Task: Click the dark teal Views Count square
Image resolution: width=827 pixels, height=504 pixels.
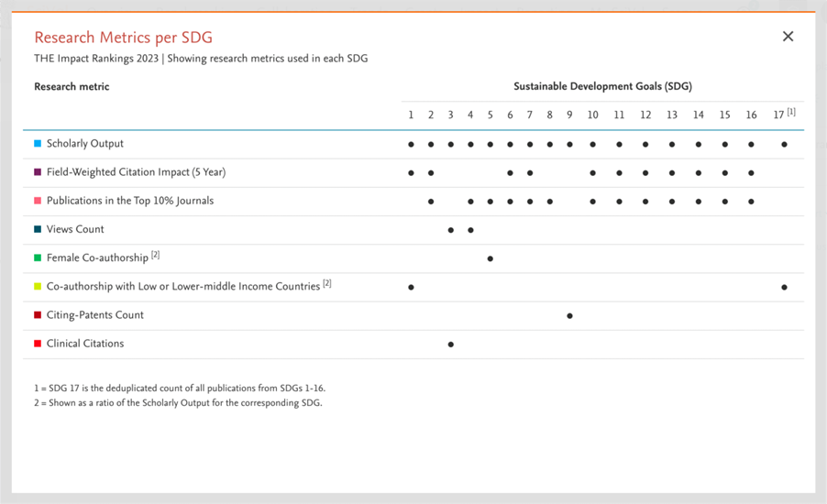Action: 38,229
